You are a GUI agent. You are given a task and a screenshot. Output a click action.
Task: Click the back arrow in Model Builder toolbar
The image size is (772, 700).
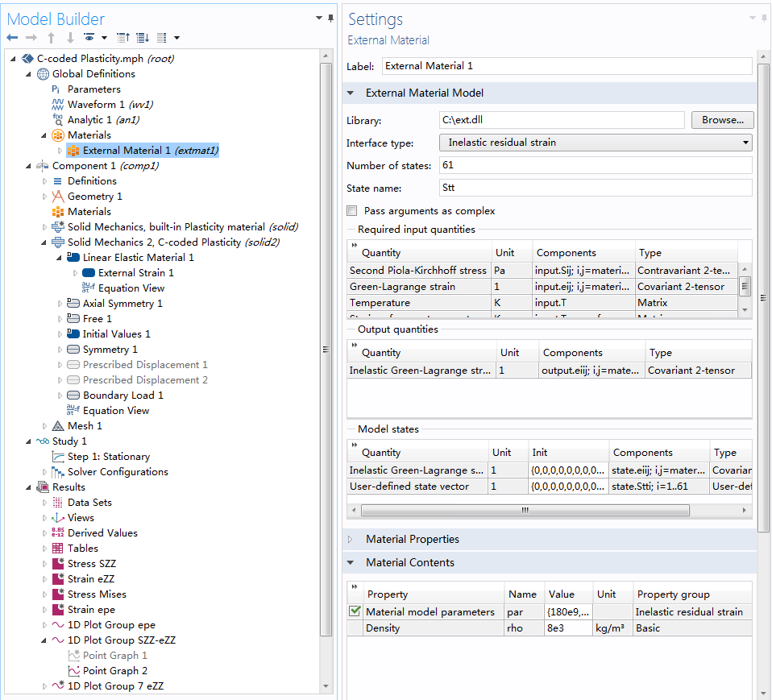(x=12, y=38)
